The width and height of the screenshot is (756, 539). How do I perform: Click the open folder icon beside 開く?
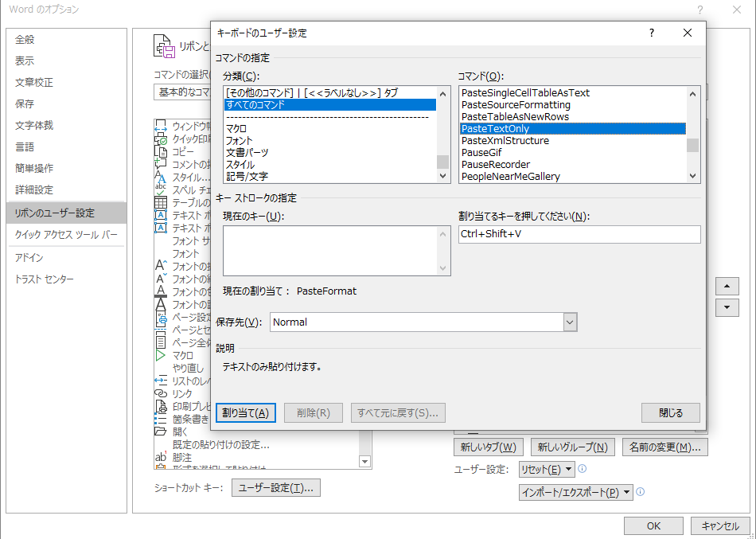tap(161, 432)
